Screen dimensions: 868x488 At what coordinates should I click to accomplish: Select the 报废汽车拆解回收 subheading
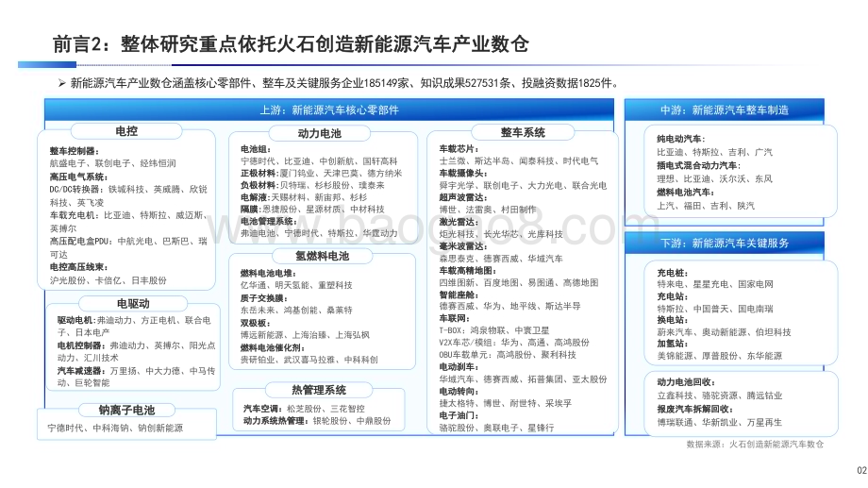coord(694,409)
